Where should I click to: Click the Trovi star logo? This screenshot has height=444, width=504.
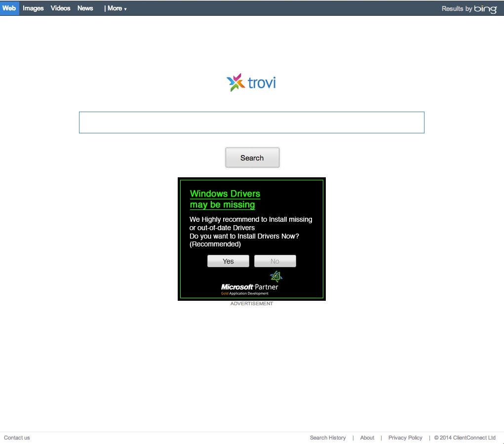tap(235, 82)
